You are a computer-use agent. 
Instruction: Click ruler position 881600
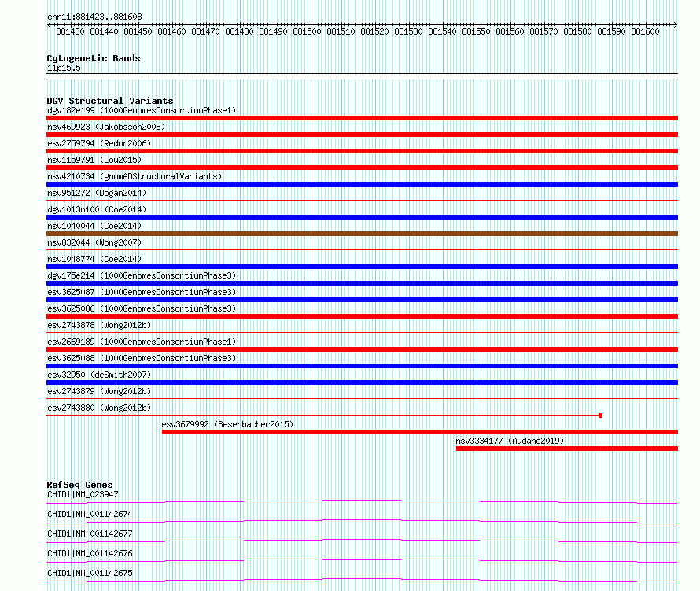pos(645,31)
